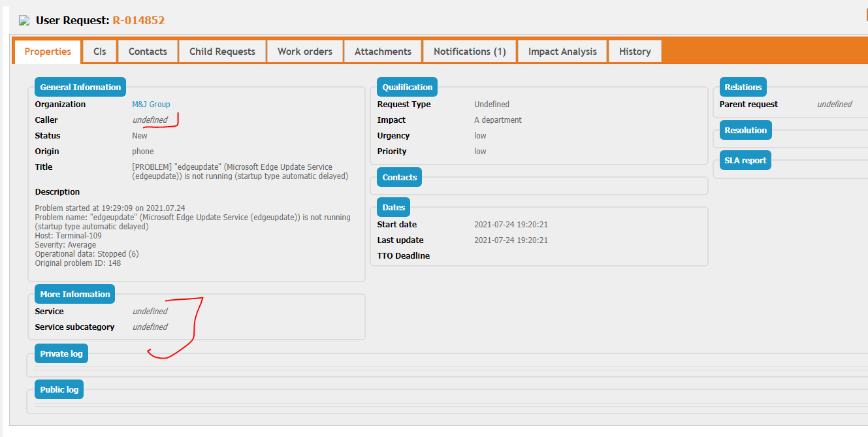Expand the Private log section
The image size is (868, 437).
pos(61,353)
